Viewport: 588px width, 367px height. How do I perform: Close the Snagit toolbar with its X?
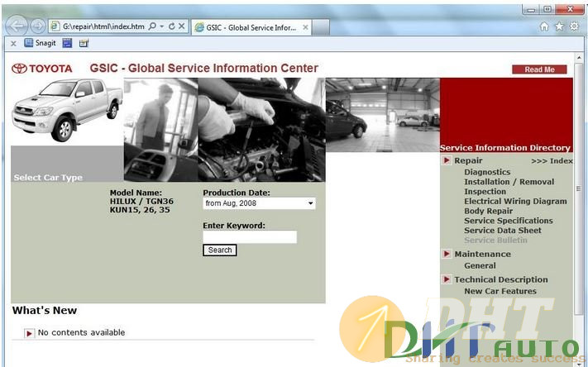[13, 44]
